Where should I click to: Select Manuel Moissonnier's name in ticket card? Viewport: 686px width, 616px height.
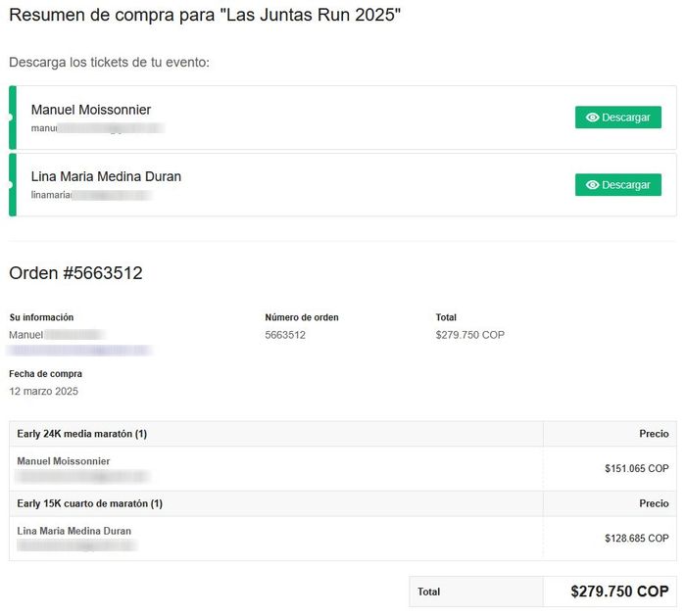coord(91,110)
